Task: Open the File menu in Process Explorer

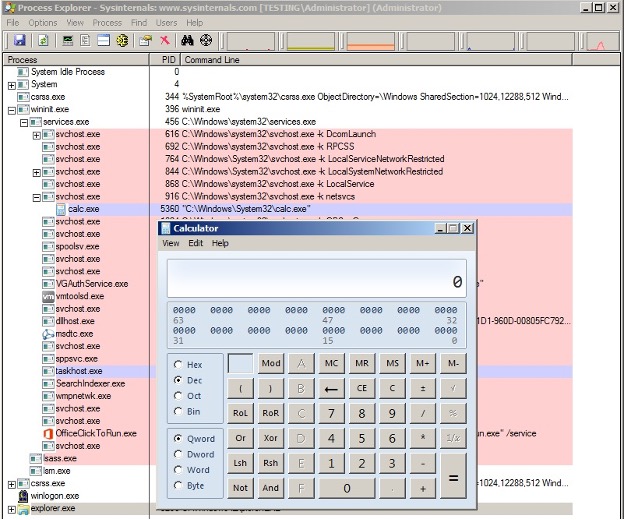Action: click(x=13, y=23)
